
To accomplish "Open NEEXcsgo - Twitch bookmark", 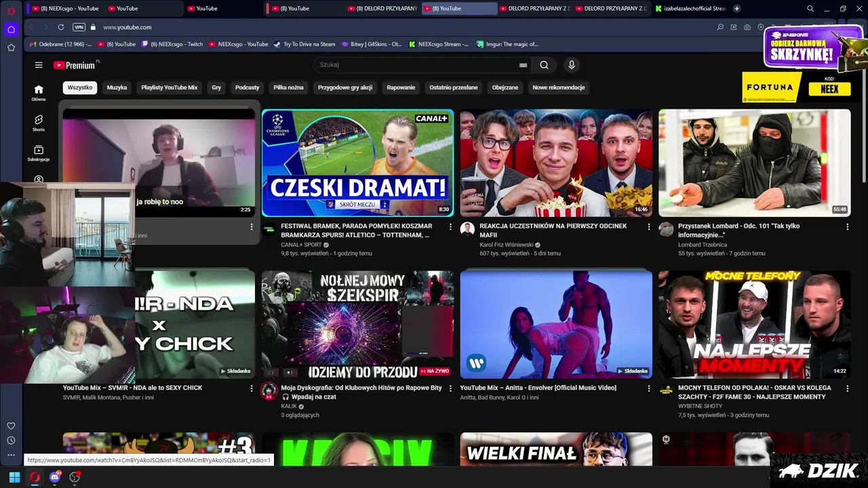I will (x=172, y=44).
